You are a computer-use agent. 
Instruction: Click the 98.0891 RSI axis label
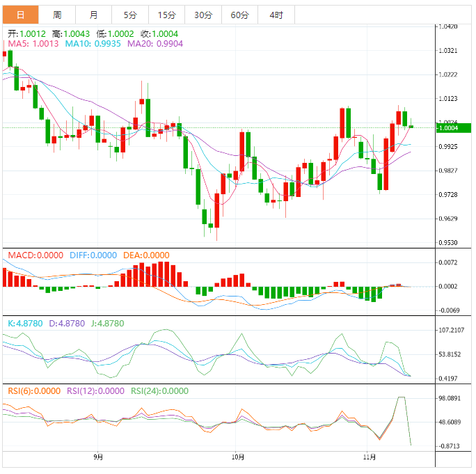(450, 398)
